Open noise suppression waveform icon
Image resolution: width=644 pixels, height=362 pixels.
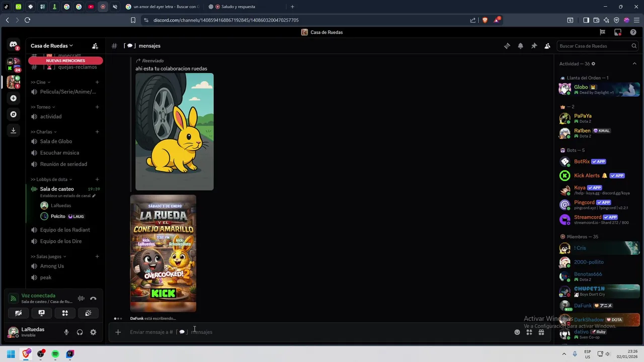(x=81, y=298)
